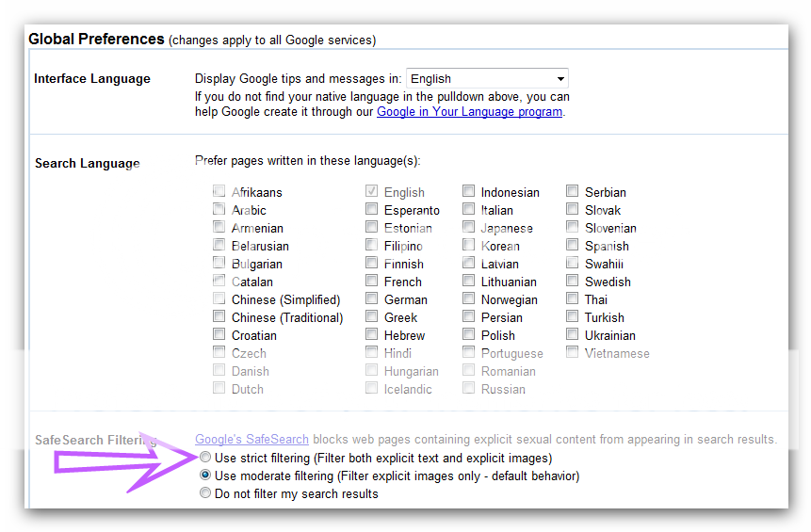The width and height of the screenshot is (811, 532).
Task: Open the Interface Language English dropdown
Action: coord(487,79)
